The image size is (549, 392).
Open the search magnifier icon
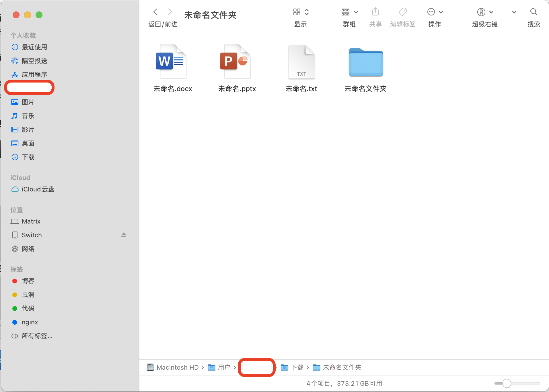[x=534, y=12]
